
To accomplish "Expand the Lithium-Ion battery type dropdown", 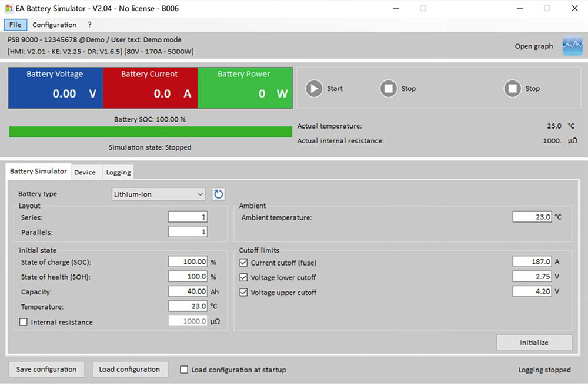I will click(x=200, y=194).
